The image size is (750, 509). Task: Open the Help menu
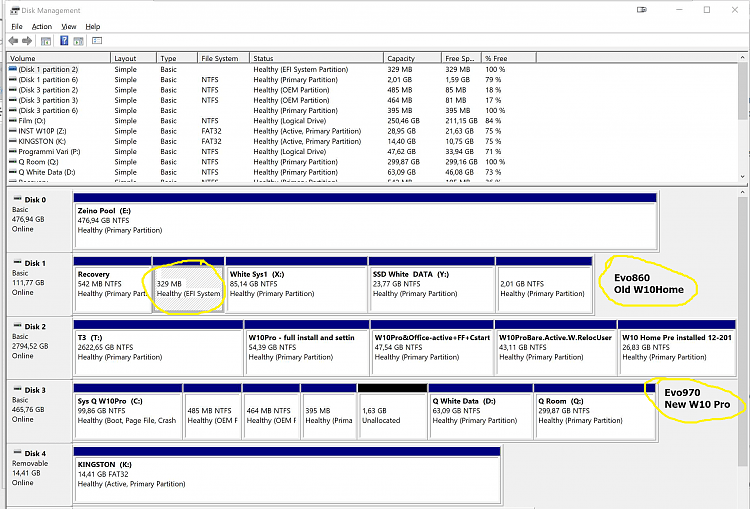point(93,27)
